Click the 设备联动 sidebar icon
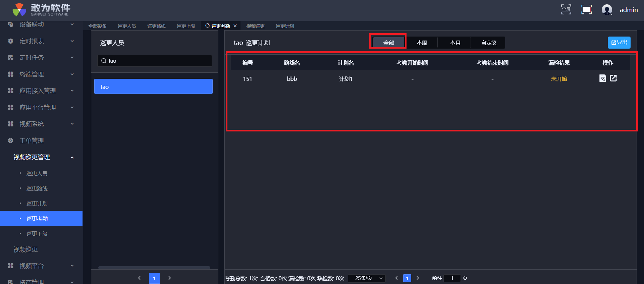This screenshot has width=644, height=284. click(x=11, y=24)
